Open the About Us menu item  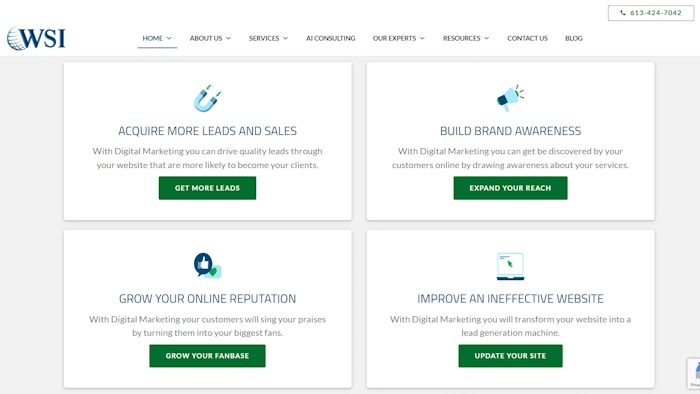point(206,38)
